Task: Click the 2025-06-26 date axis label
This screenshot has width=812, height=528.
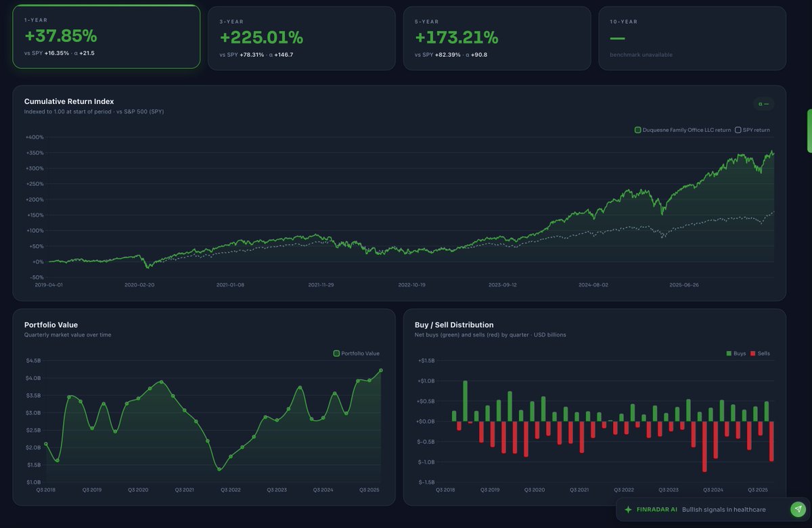Action: [684, 285]
